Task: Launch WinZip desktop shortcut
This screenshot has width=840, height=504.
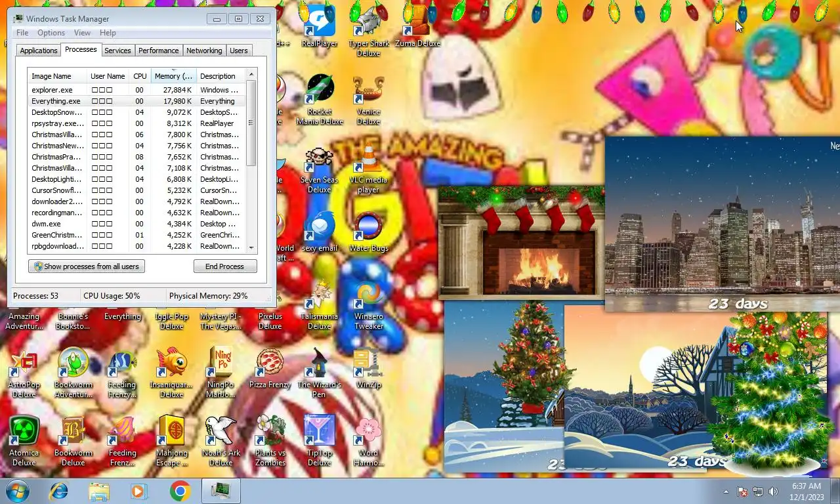Action: click(368, 369)
